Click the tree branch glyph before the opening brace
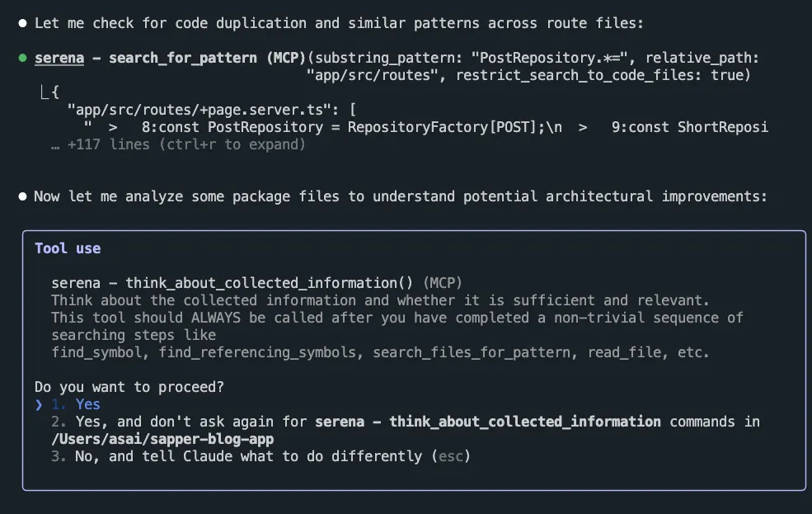The width and height of the screenshot is (812, 514). (45, 92)
